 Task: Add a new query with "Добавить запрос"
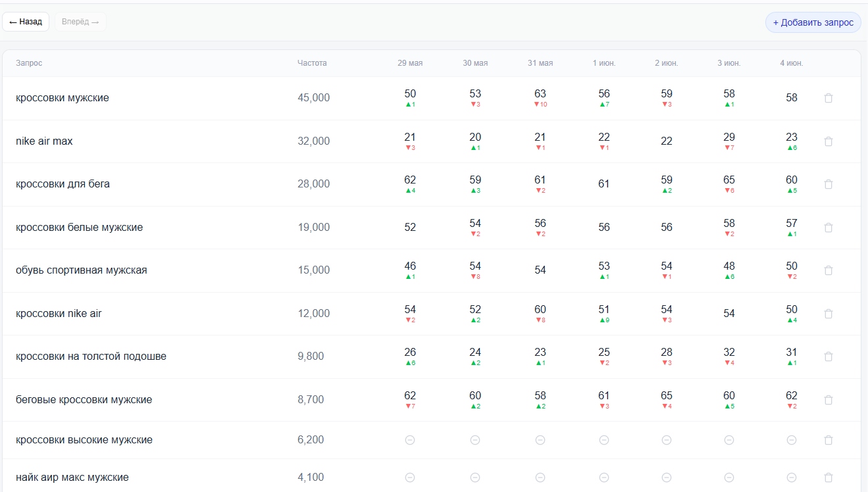[x=813, y=22]
